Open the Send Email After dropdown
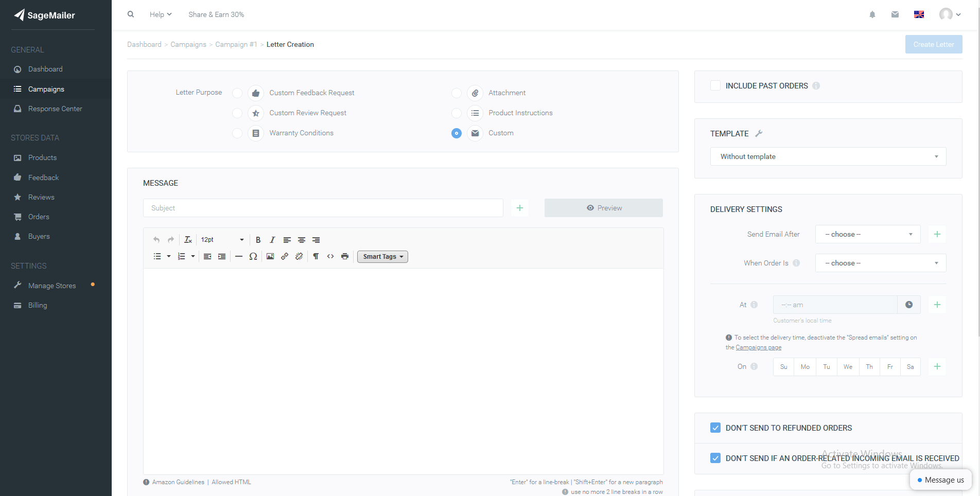The image size is (980, 496). coord(868,234)
